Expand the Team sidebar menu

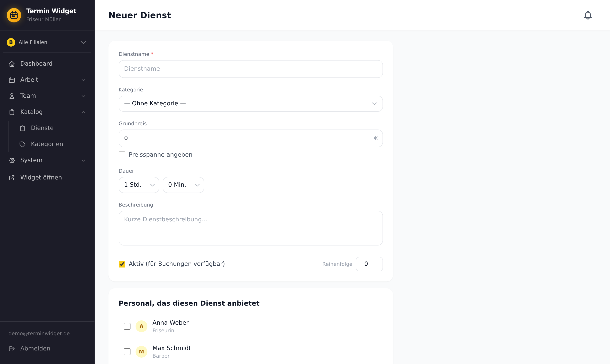[x=47, y=96]
